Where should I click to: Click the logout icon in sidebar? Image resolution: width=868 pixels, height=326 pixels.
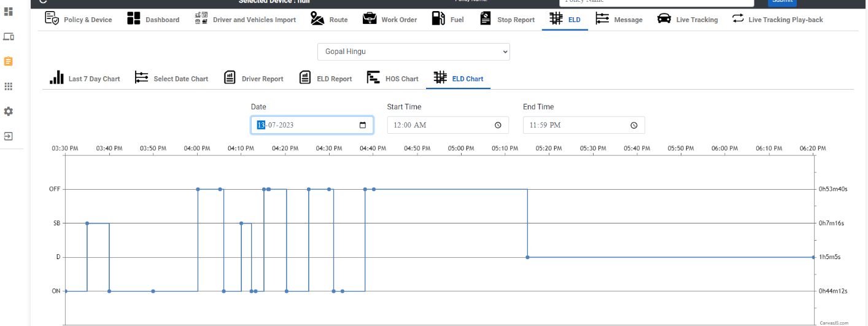click(9, 136)
